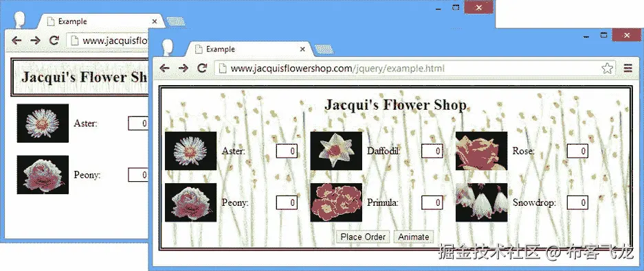Reload the rear browser window
The height and width of the screenshot is (271, 644).
click(54, 40)
